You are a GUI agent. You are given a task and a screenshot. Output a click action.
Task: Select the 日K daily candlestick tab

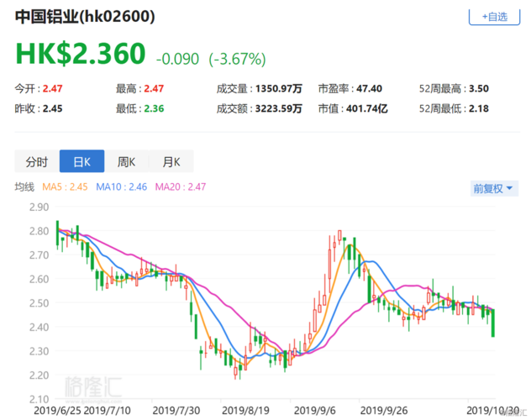tap(82, 161)
